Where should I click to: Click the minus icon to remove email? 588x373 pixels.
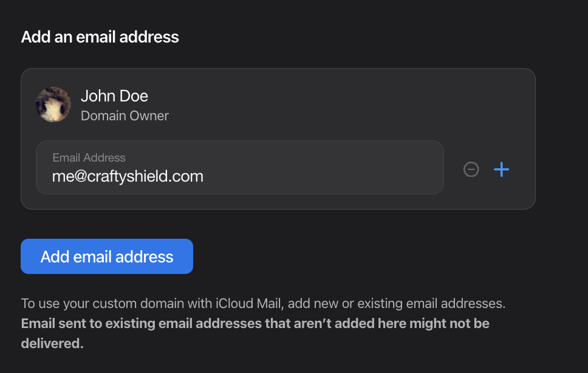tap(471, 169)
